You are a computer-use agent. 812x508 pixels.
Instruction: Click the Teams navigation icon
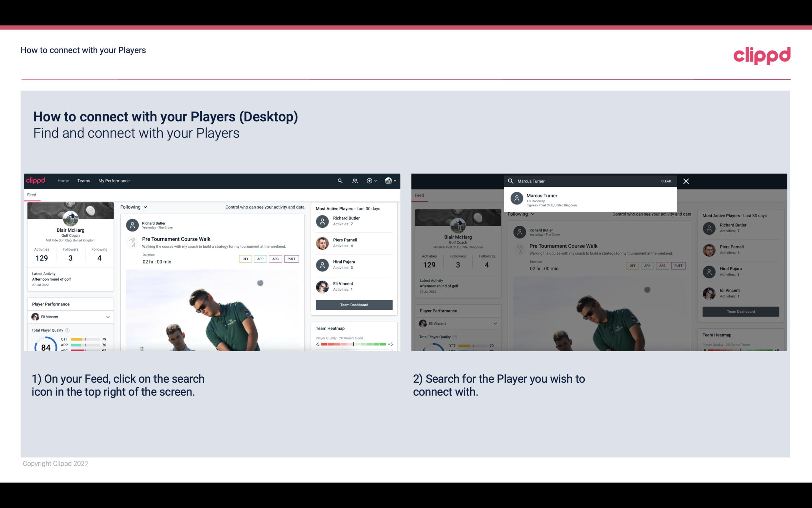coord(83,181)
